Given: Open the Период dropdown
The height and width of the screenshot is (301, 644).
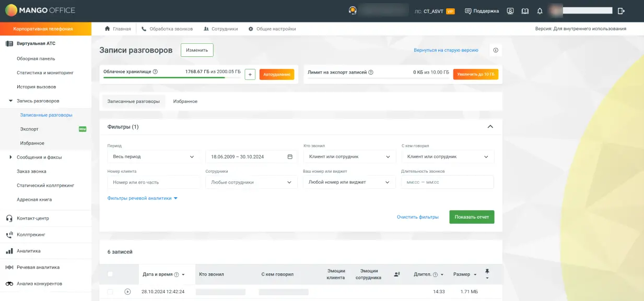Looking at the screenshot, I should point(154,156).
